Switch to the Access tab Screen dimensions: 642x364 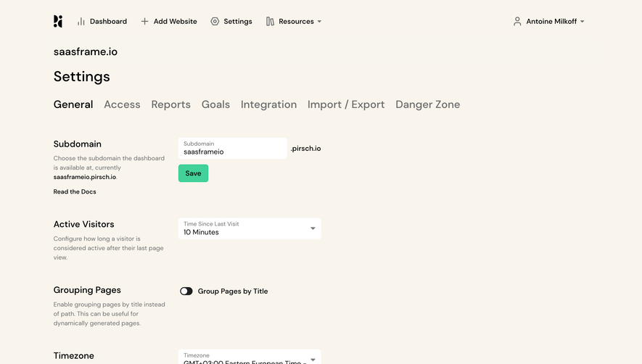(122, 104)
